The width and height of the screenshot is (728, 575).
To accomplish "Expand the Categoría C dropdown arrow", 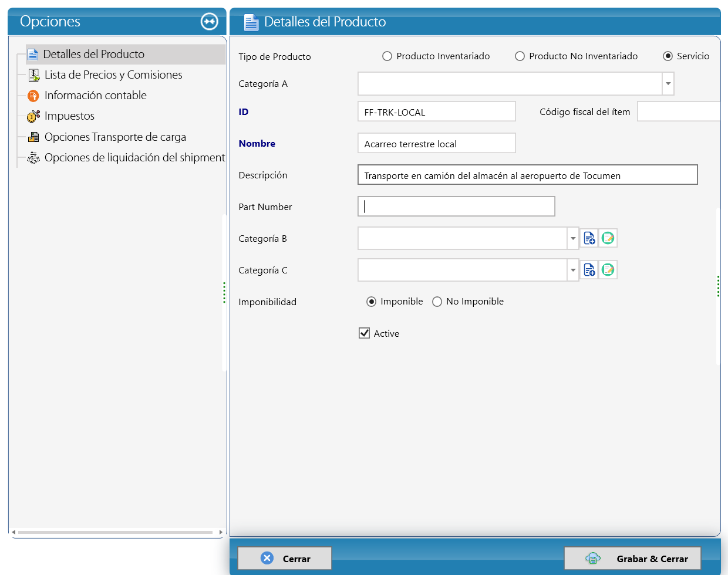I will [573, 270].
